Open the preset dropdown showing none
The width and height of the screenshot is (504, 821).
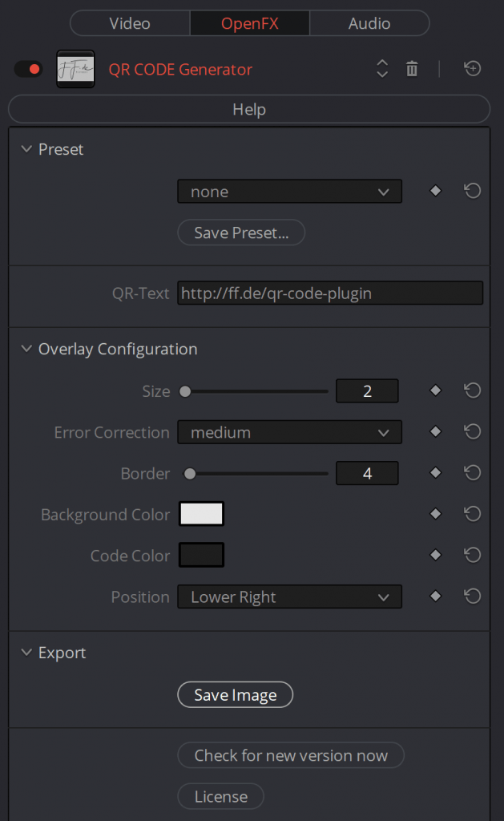[289, 191]
